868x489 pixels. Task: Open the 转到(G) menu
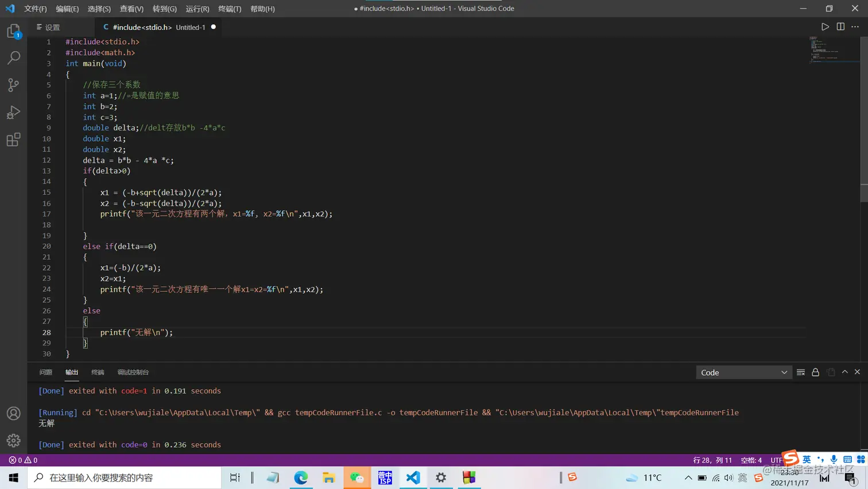pos(165,9)
